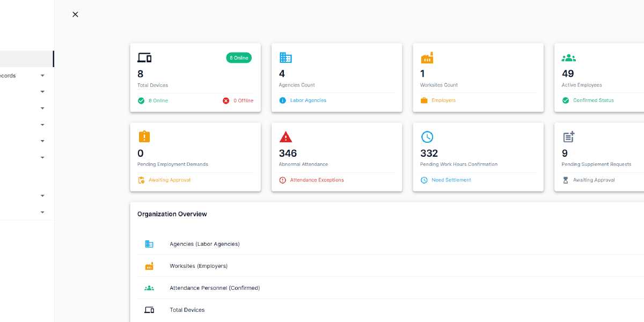Expand the bottom-most sidebar chevron

point(42,212)
